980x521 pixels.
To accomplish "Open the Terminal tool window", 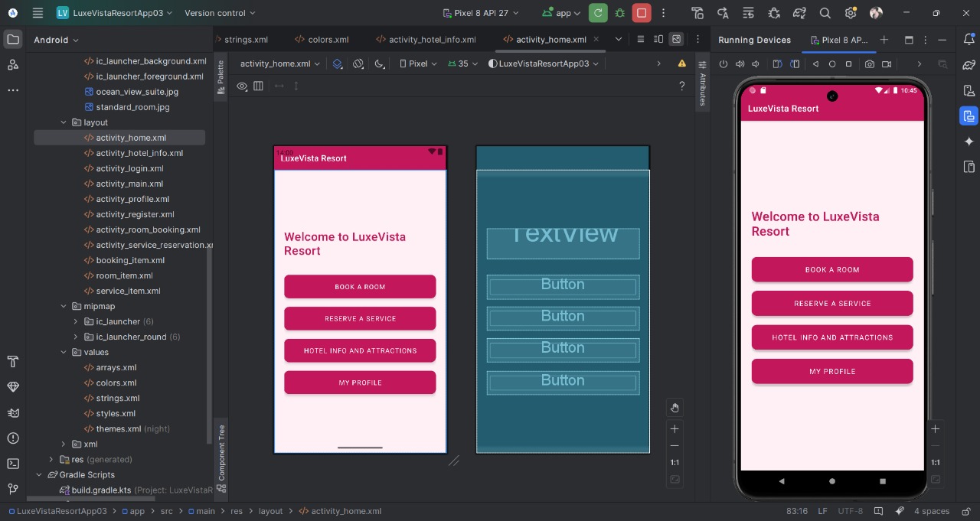I will (13, 464).
